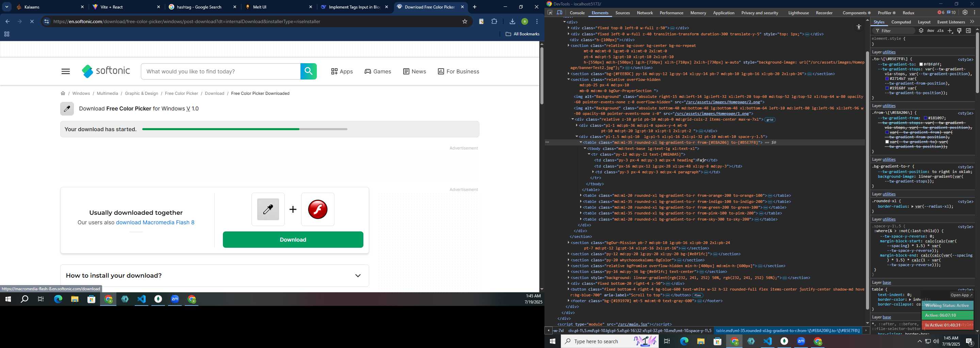
Task: Click the CSS layers view icon in Styles toolbar
Action: pos(921,31)
